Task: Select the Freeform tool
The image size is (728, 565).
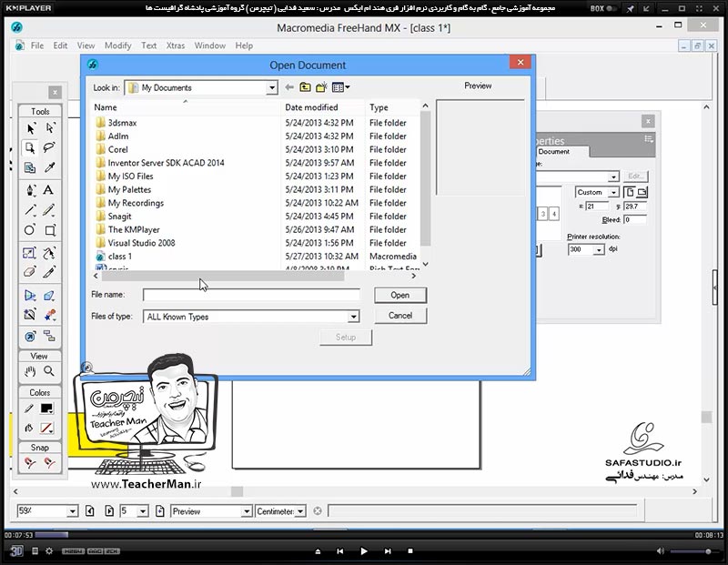Action: click(x=49, y=253)
